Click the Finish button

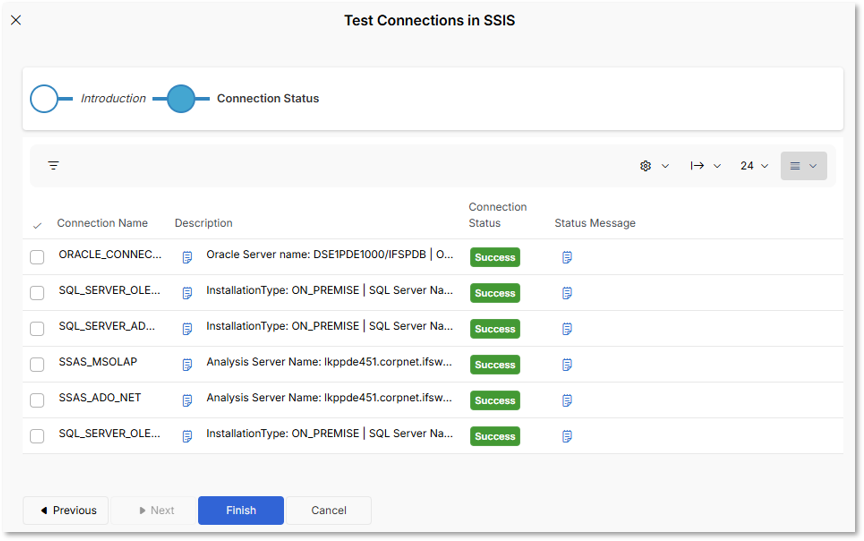click(241, 510)
